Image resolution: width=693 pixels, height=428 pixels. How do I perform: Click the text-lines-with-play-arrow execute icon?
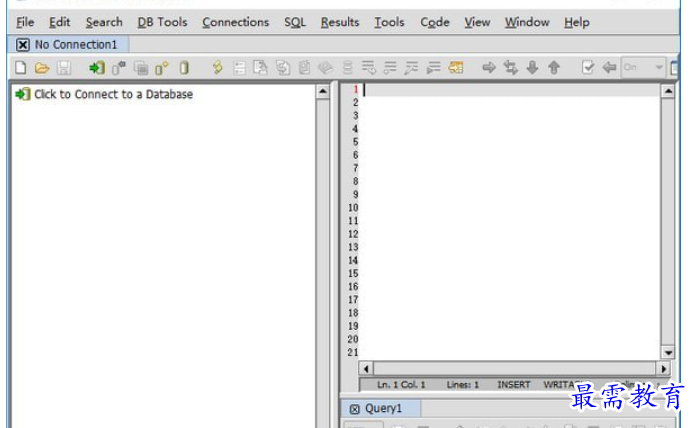pyautogui.click(x=434, y=68)
